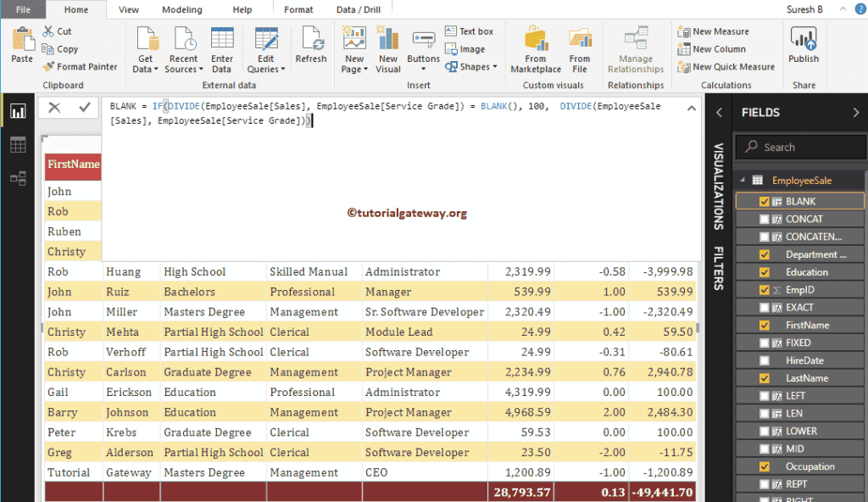Collapse the EmployeeSale table tree
This screenshot has height=502, width=868.
click(744, 181)
